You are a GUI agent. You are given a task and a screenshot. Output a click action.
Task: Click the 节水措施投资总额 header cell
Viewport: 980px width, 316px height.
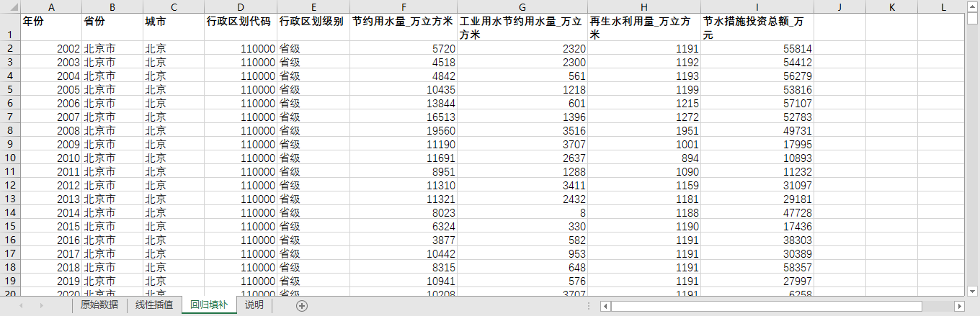pos(757,27)
